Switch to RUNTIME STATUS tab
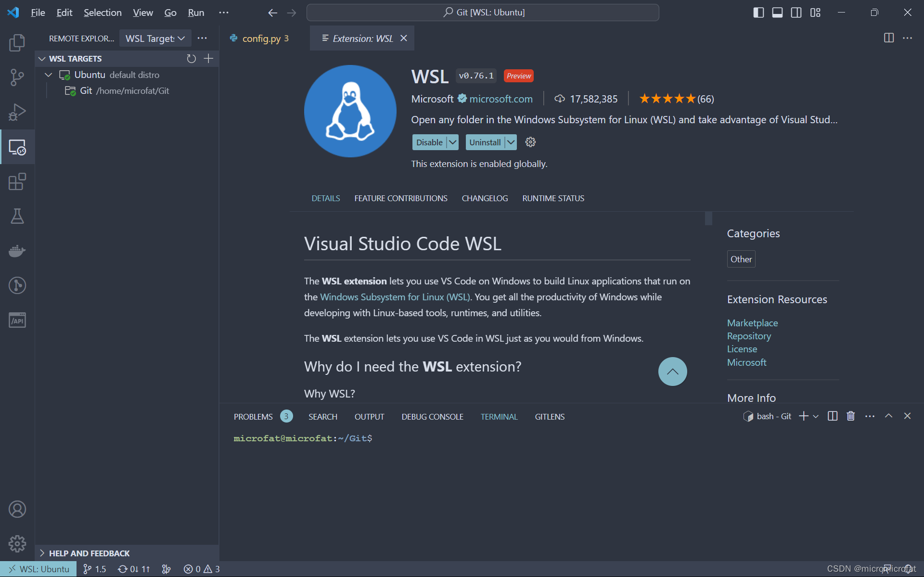Image resolution: width=924 pixels, height=577 pixels. click(553, 198)
